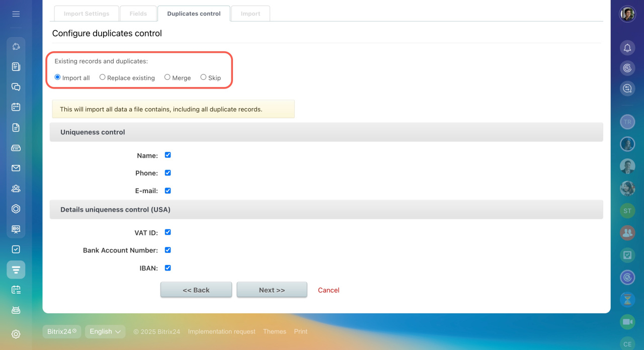Open the TR contact avatar
Screen dimensions: 644x350
coord(627,122)
